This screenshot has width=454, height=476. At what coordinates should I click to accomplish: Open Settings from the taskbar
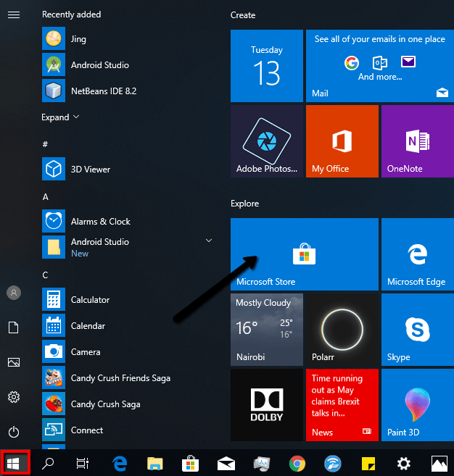click(404, 464)
